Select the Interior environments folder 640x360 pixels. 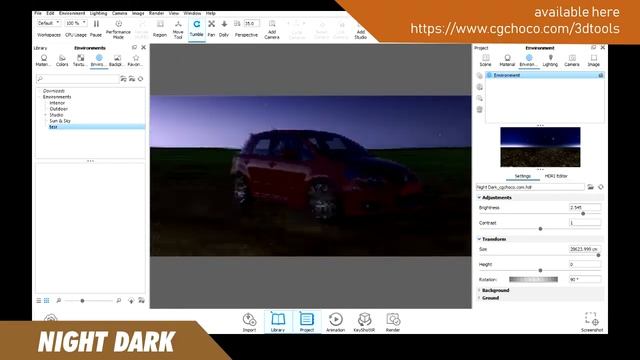click(57, 103)
